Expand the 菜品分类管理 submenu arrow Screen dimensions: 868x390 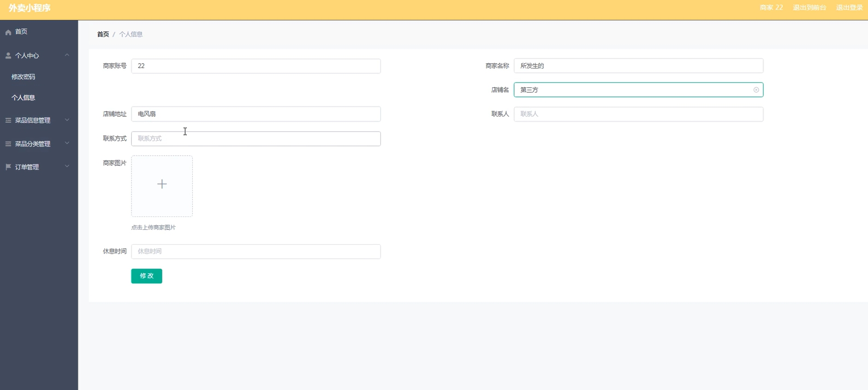point(67,144)
